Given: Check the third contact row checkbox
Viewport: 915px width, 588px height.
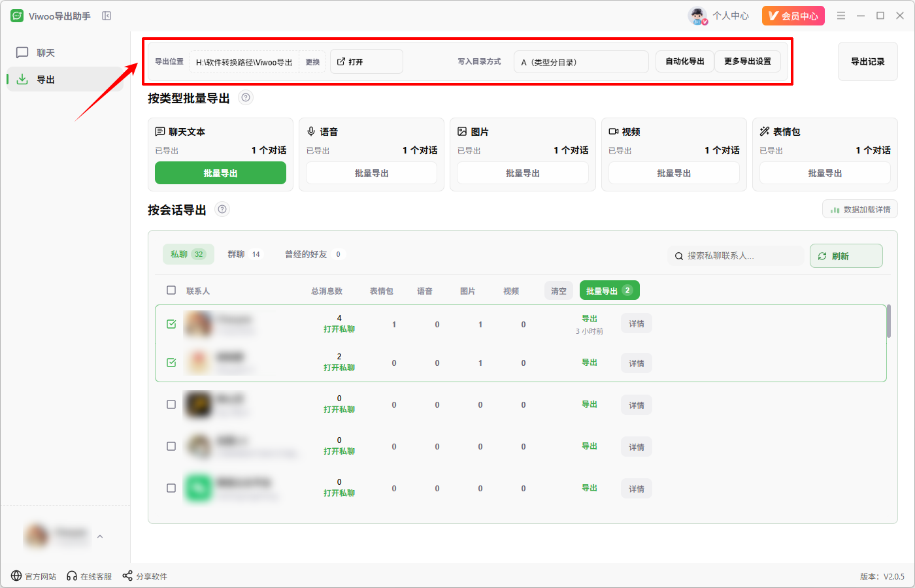Looking at the screenshot, I should click(x=171, y=404).
